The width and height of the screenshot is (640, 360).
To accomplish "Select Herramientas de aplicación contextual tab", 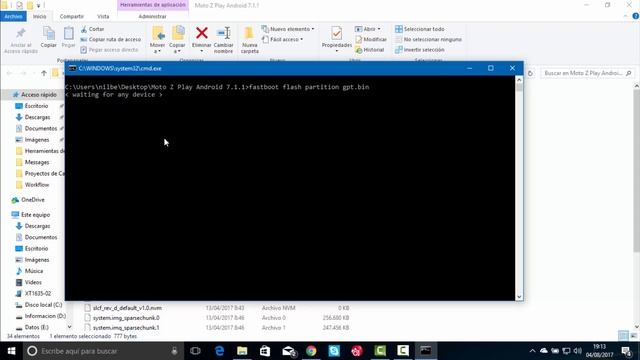I will point(153,5).
